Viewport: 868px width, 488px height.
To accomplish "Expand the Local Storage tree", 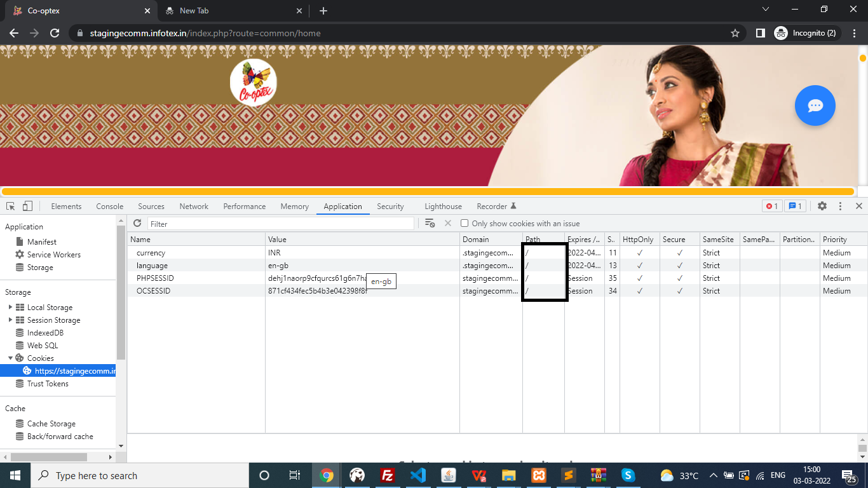I will click(x=11, y=307).
